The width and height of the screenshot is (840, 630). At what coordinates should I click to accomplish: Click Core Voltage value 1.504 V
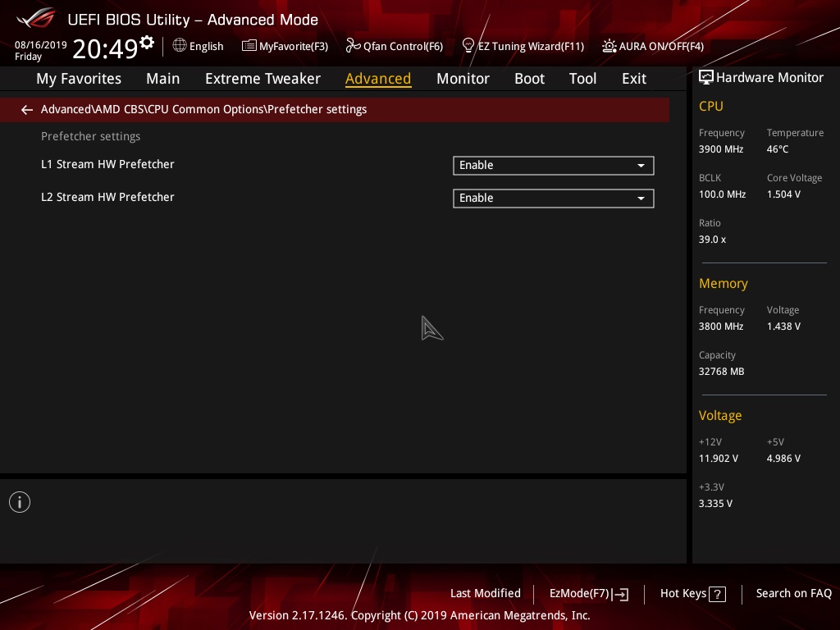783,194
